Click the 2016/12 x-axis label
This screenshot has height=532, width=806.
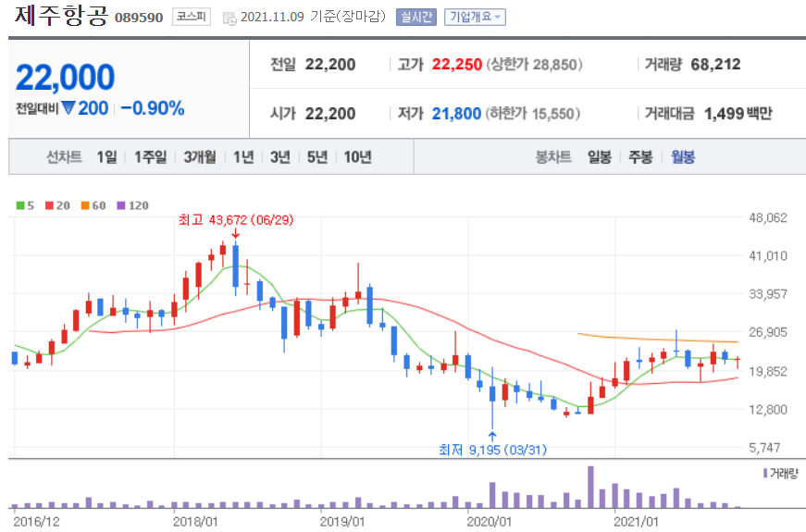pos(36,522)
